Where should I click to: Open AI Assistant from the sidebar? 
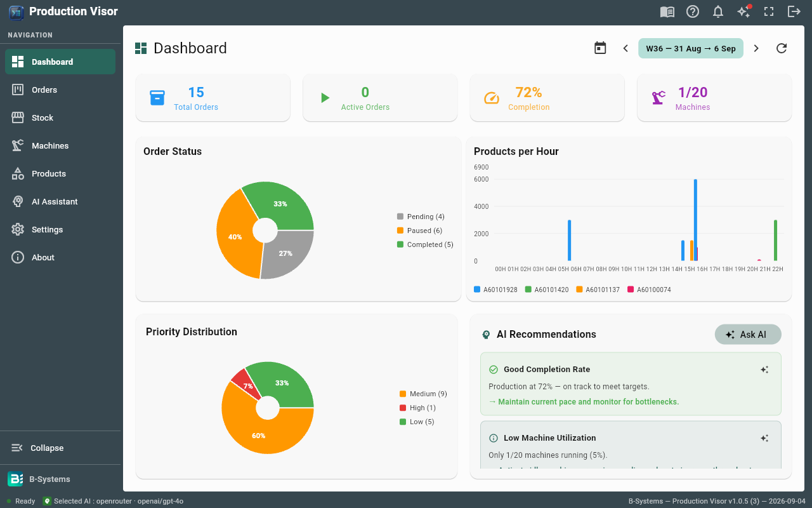pyautogui.click(x=60, y=201)
